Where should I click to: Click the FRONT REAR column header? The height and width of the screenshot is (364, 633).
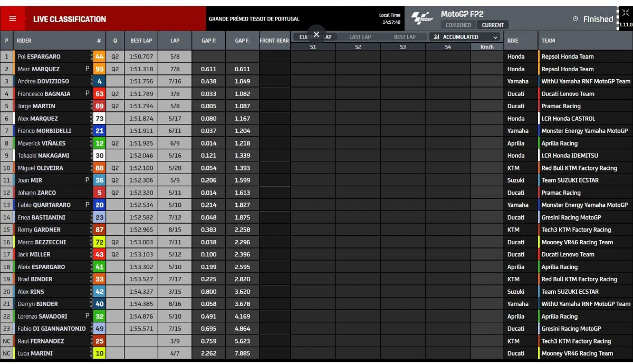click(274, 41)
